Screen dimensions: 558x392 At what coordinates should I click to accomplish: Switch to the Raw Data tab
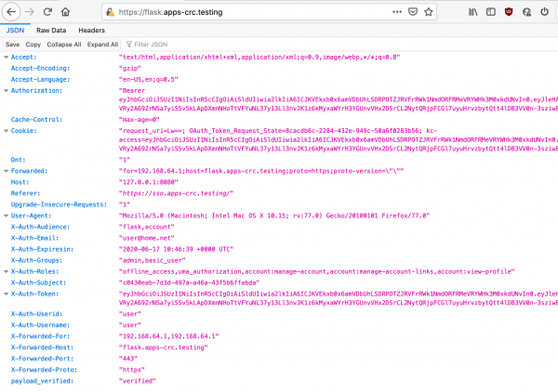tap(49, 30)
